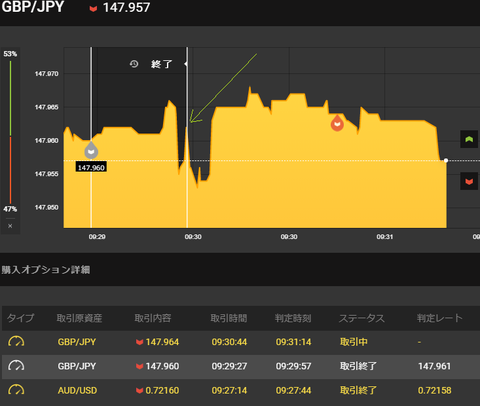The width and height of the screenshot is (480, 406).
Task: Click the 147.961 settlement rate
Action: click(x=434, y=366)
